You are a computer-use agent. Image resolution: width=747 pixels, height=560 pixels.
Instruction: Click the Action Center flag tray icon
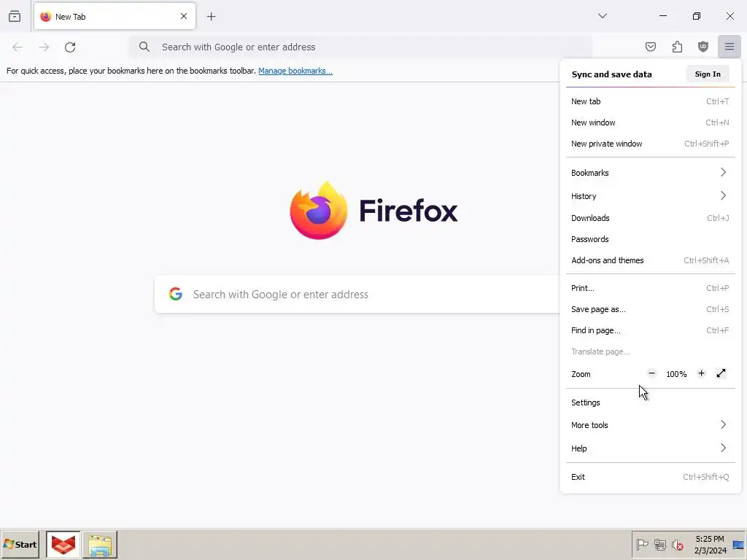click(642, 544)
